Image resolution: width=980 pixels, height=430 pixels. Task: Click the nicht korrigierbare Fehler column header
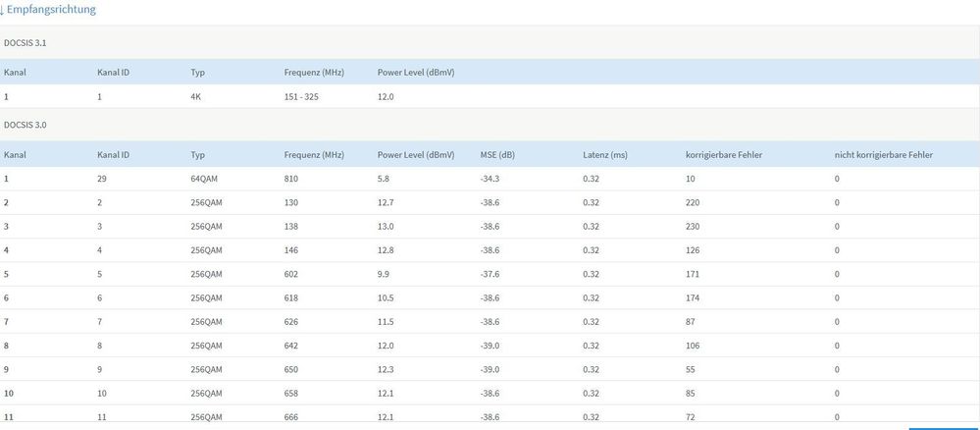[x=883, y=155]
